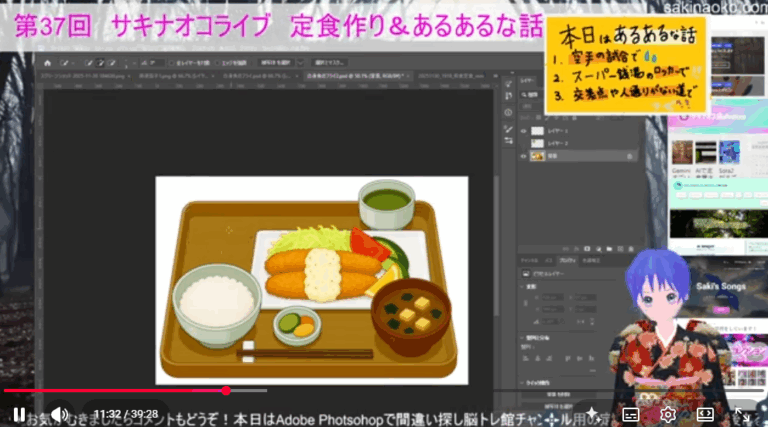Click the lock icon on background layer
Screen dimensions: 768x427
click(x=629, y=156)
